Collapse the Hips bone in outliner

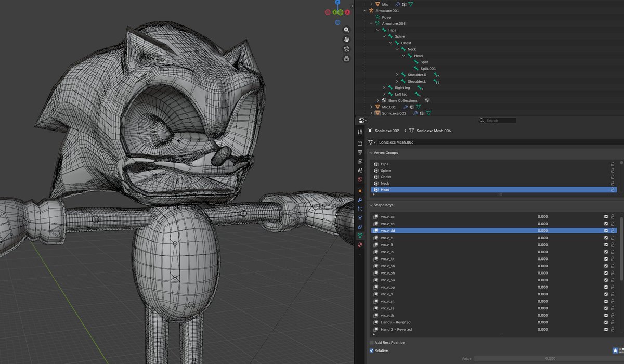point(378,30)
